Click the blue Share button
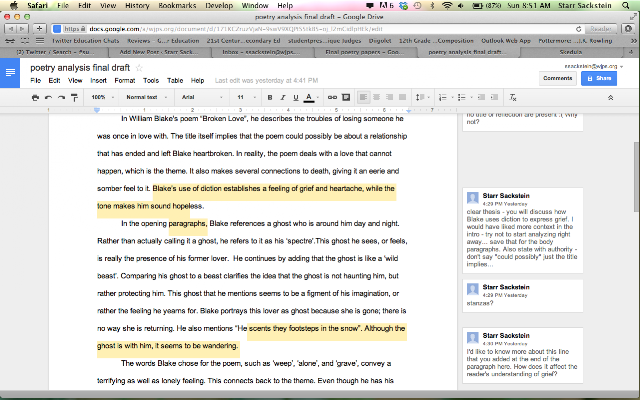640x400 pixels. 599,78
